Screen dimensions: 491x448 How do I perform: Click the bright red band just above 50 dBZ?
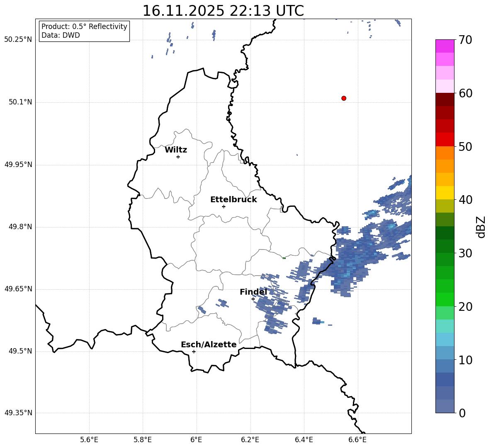point(445,140)
